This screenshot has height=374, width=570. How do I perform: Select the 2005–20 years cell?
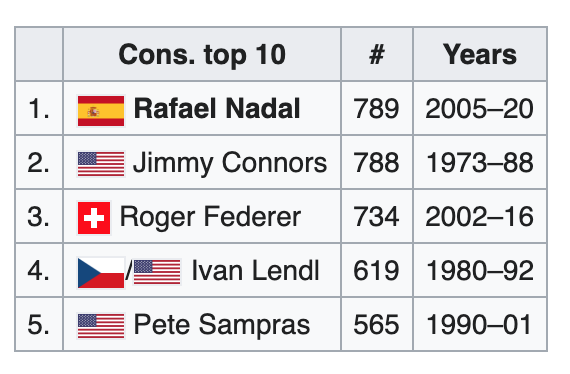[x=480, y=108]
